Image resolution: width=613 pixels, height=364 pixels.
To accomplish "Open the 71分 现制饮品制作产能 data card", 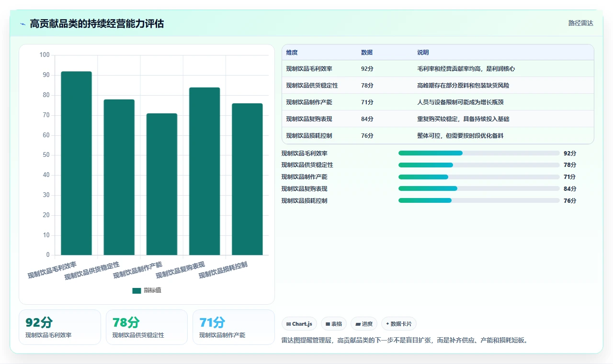I will [x=233, y=327].
